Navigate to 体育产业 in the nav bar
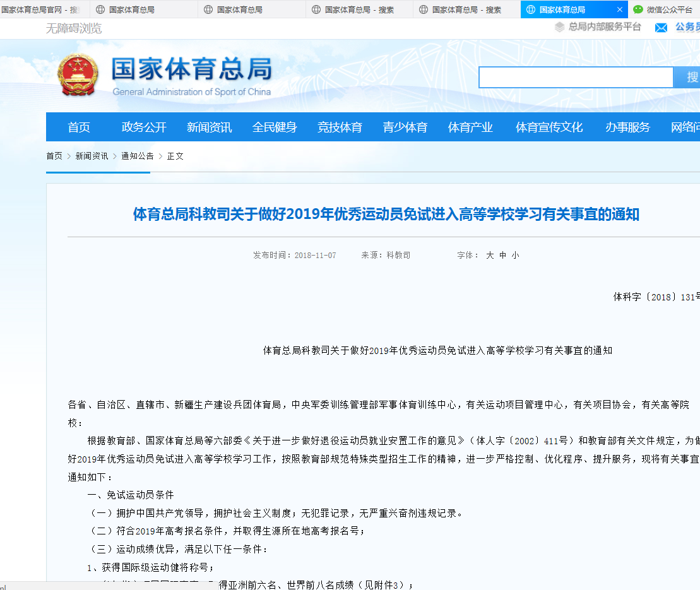Image resolution: width=700 pixels, height=590 pixels. (x=470, y=127)
